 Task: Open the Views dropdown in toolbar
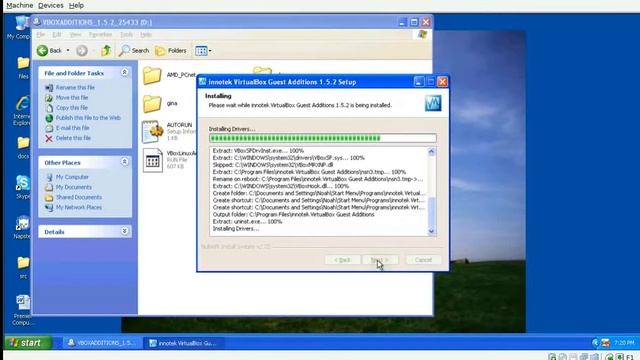point(203,51)
